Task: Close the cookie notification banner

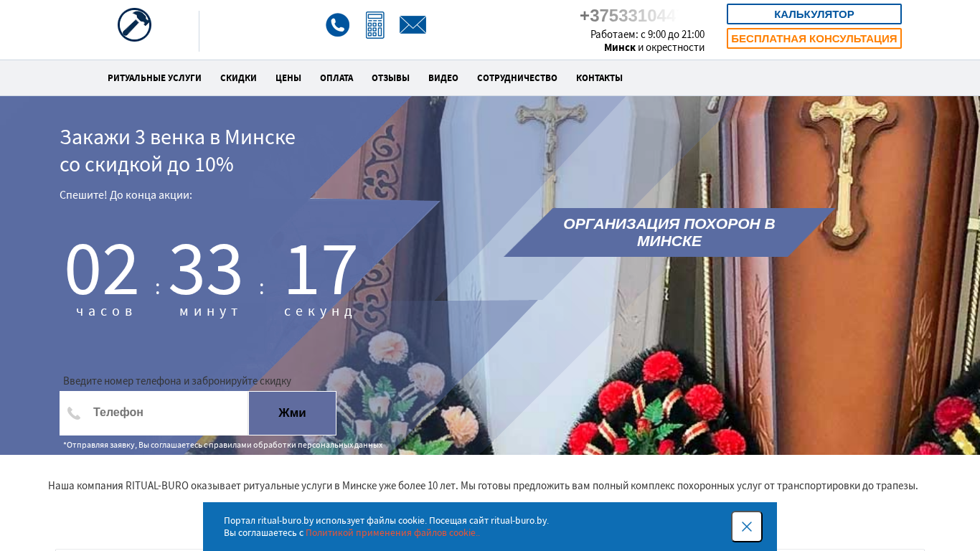Action: click(x=746, y=527)
